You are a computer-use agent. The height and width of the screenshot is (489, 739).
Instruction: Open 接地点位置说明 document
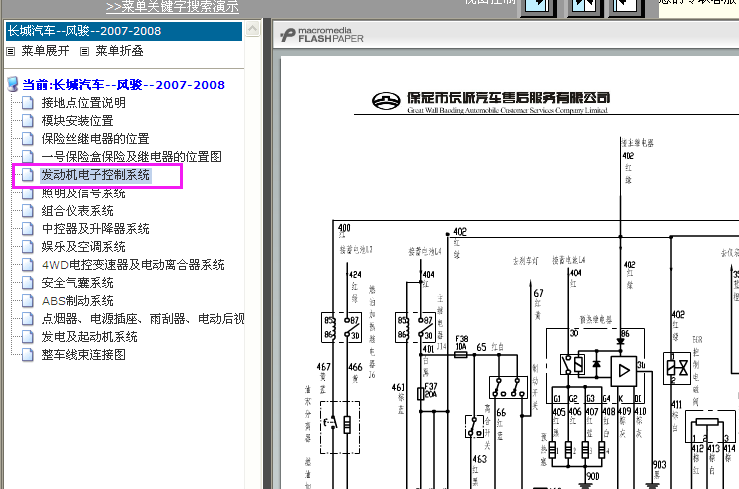pyautogui.click(x=83, y=103)
